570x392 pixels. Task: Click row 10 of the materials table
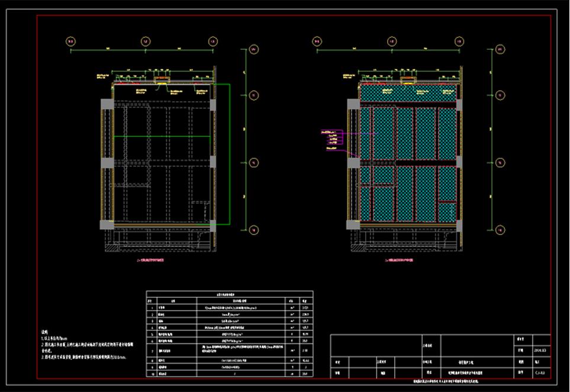click(x=229, y=374)
